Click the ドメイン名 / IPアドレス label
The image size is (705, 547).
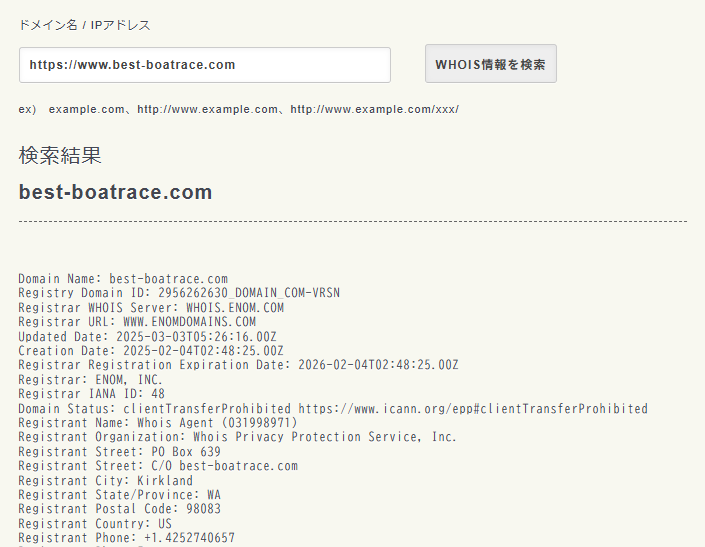pyautogui.click(x=85, y=25)
